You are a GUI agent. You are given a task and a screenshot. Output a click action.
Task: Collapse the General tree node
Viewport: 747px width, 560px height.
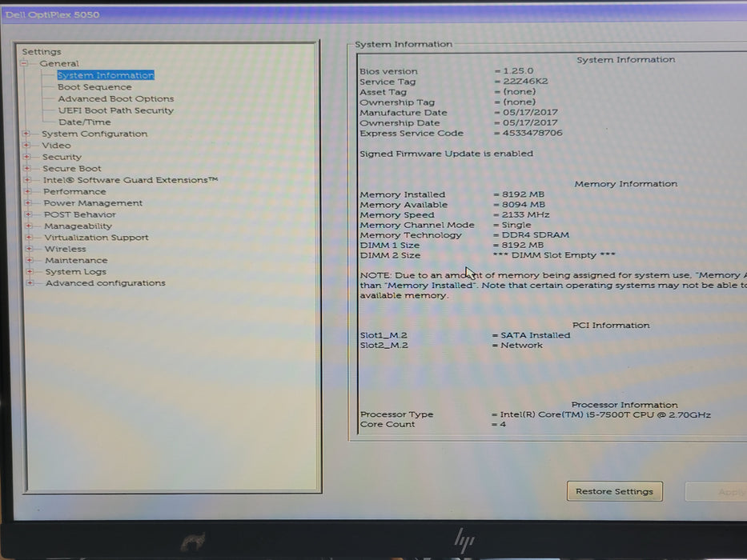[x=24, y=63]
